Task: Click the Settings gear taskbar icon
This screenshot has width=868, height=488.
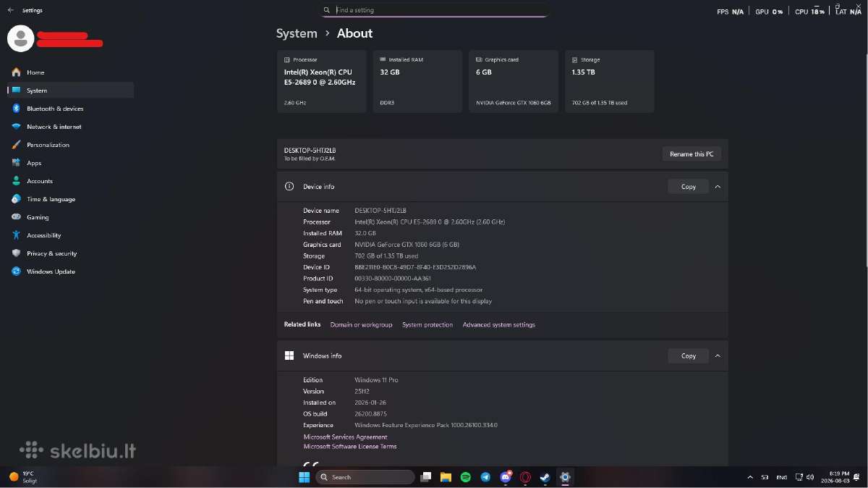Action: 566,477
